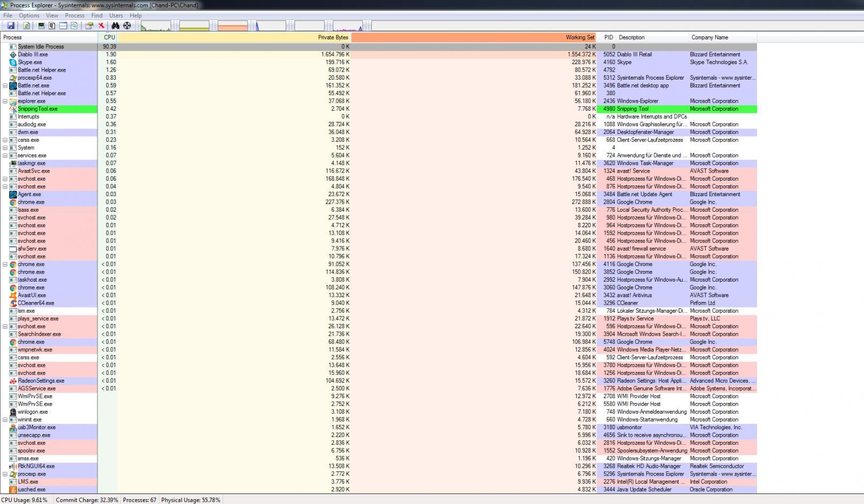Click the Refresh Now toolbar icon
The width and height of the screenshot is (864, 504).
tap(26, 26)
